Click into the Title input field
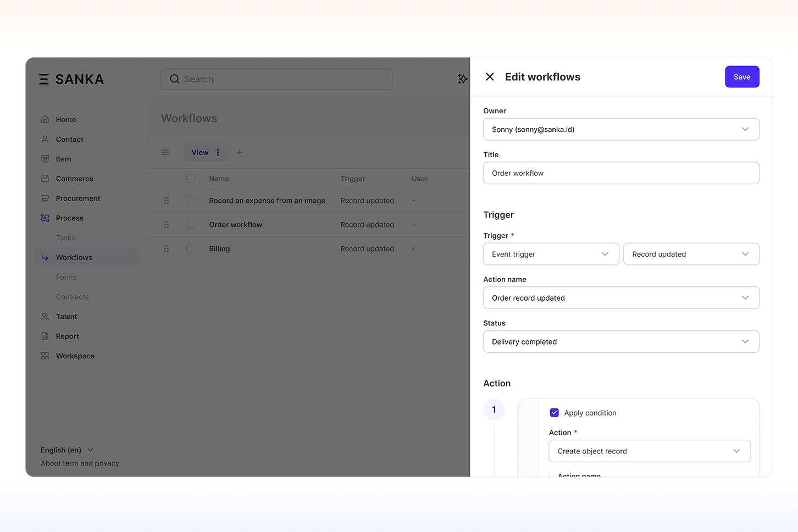The height and width of the screenshot is (532, 798). [x=621, y=173]
